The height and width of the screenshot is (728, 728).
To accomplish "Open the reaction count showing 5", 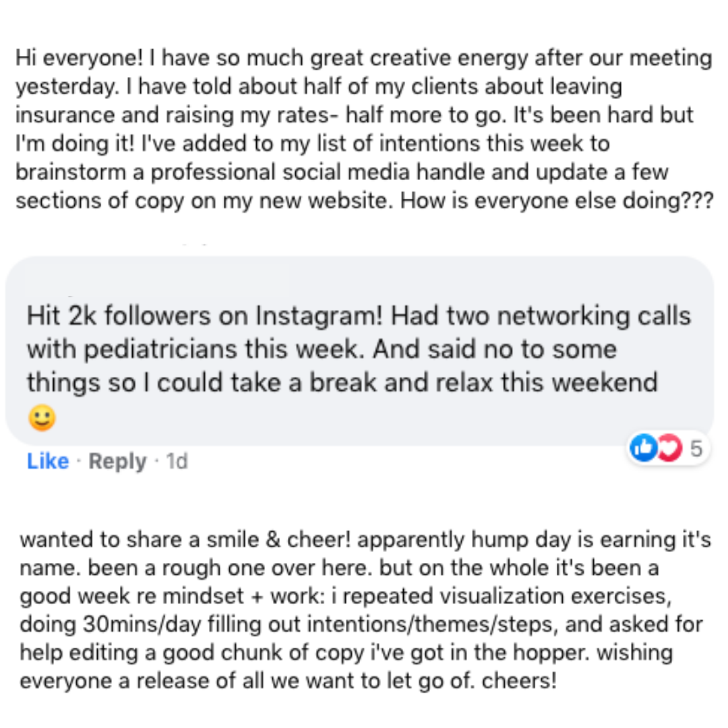I will [x=696, y=448].
